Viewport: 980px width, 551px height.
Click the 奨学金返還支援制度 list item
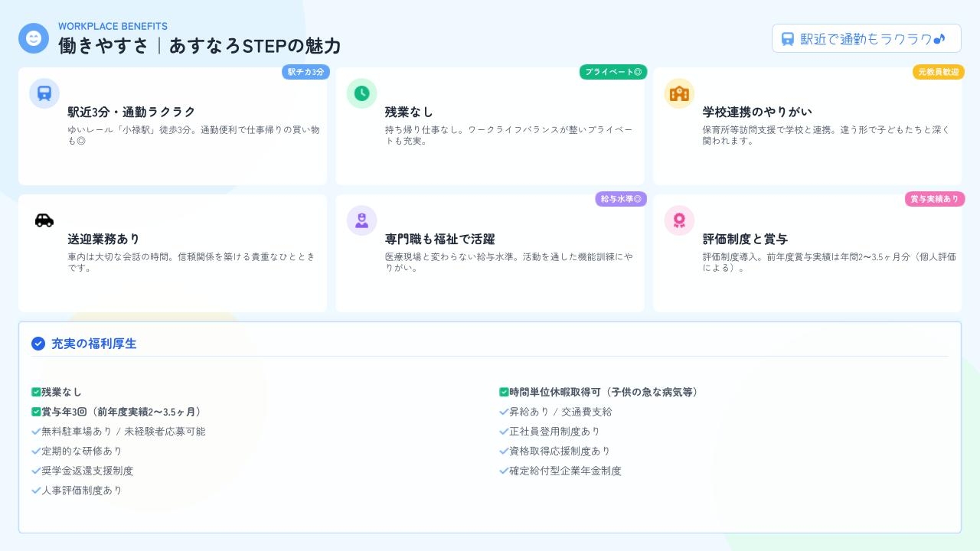point(87,471)
